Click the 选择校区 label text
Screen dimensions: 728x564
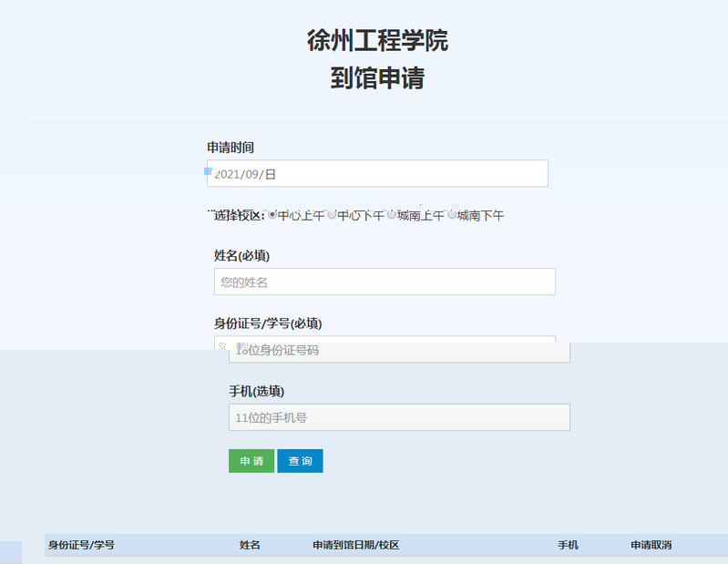point(238,216)
